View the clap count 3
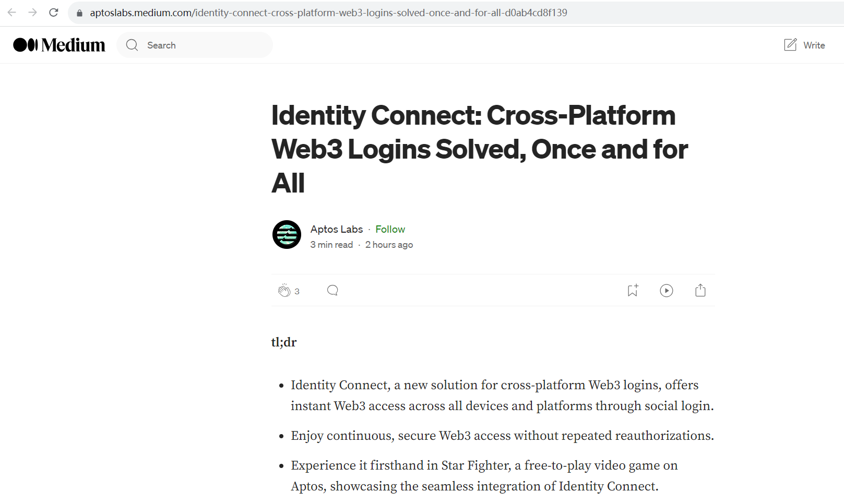Image resolution: width=844 pixels, height=504 pixels. tap(297, 292)
